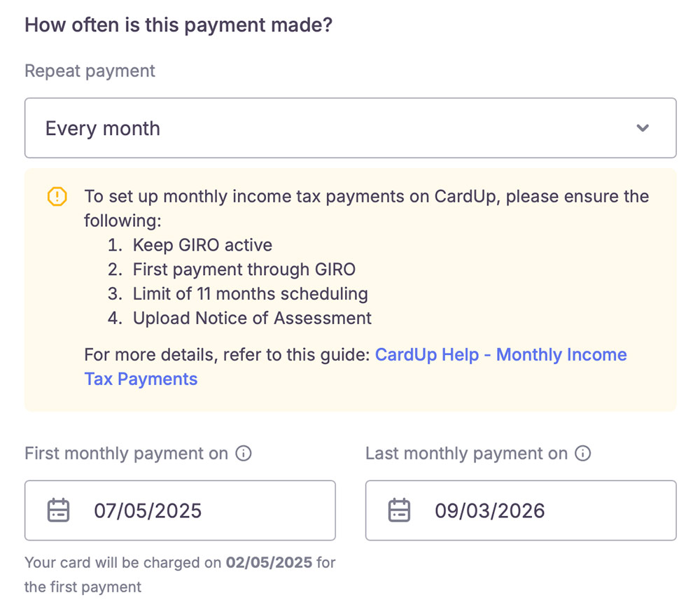Click the 'Tax Payments' link text
Screen dimensions: 700x614
click(141, 379)
